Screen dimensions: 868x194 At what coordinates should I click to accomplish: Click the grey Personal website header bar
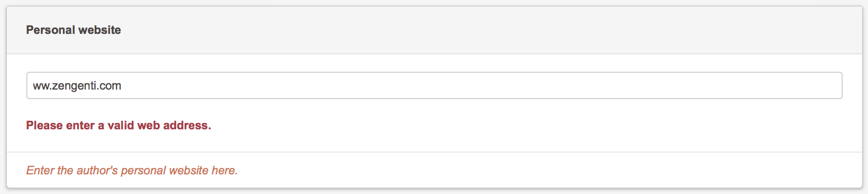coord(434,30)
